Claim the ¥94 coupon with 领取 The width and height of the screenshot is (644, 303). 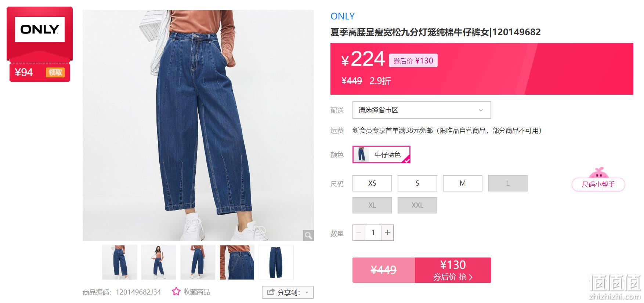(55, 72)
